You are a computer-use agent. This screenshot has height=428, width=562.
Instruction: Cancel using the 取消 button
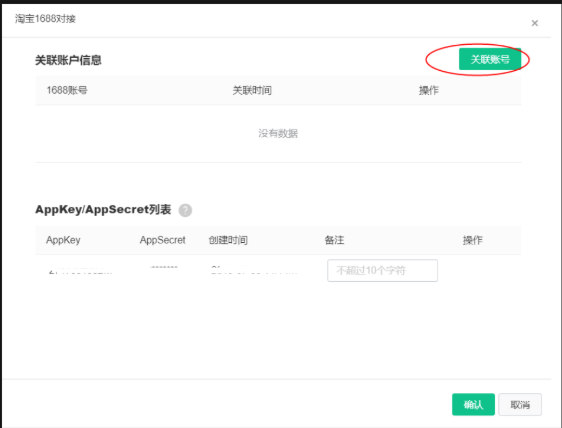[x=520, y=404]
